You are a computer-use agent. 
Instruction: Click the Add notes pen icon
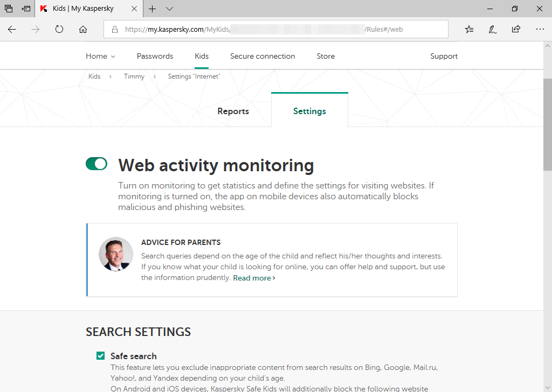(493, 30)
